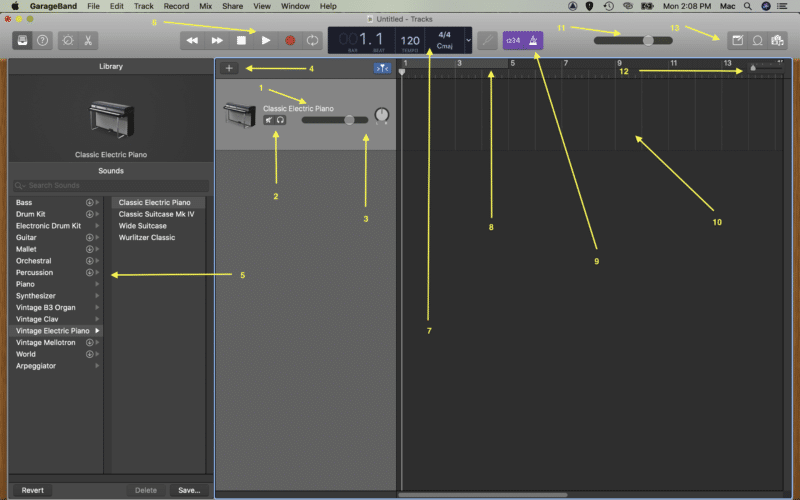Start playback with the Play button
800x500 pixels.
point(266,40)
